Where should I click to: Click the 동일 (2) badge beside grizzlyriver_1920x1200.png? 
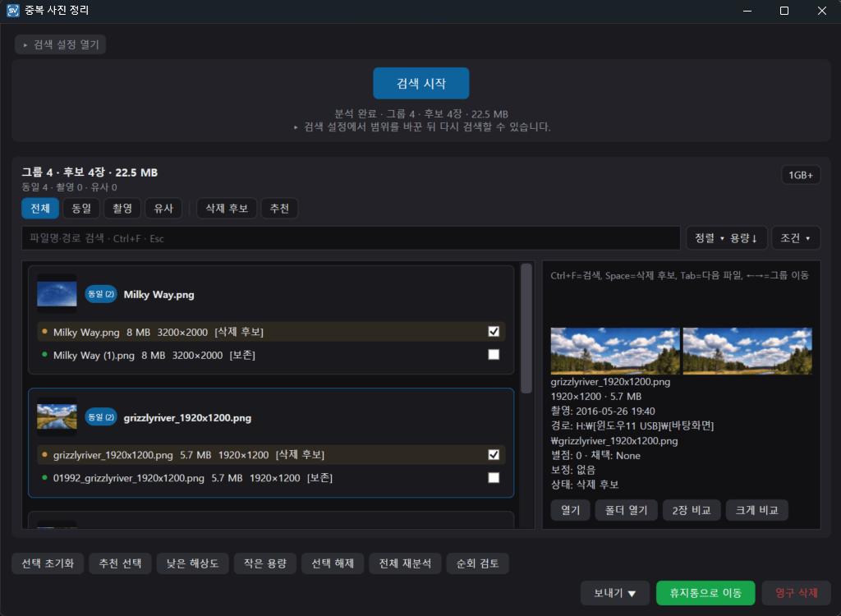[101, 417]
